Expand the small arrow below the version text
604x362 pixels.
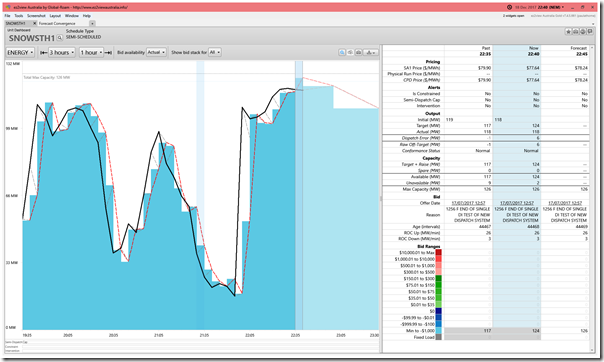[594, 23]
